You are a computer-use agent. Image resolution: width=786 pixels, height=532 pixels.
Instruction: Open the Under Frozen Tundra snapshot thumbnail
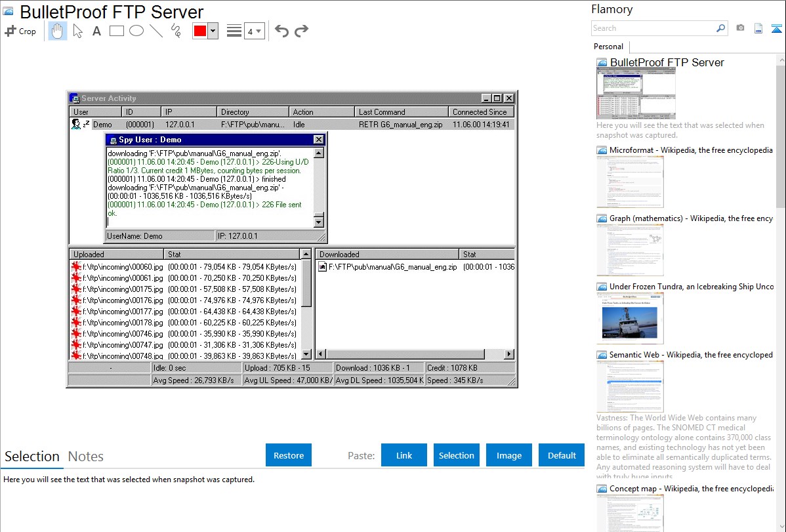click(630, 318)
